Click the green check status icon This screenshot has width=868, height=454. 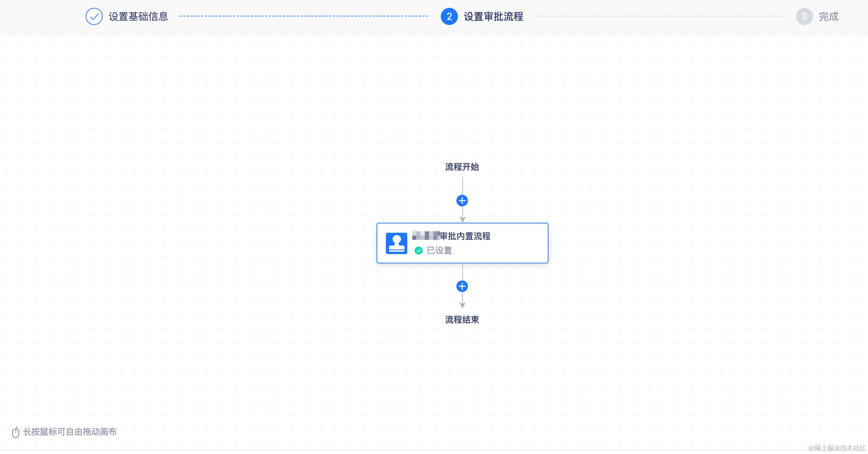coord(419,251)
